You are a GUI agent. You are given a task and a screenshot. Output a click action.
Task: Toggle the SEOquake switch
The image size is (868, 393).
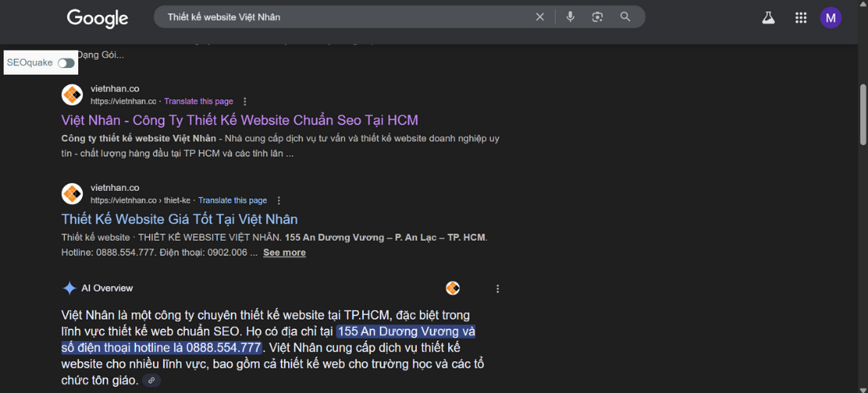65,63
